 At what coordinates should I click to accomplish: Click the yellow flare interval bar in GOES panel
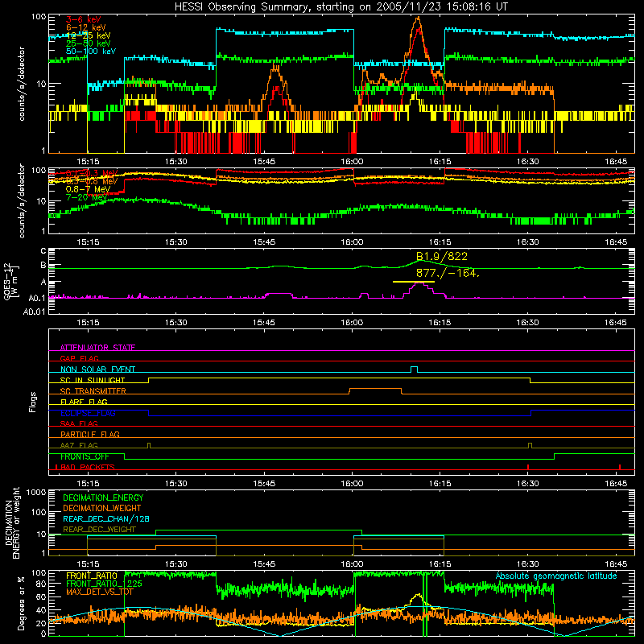click(414, 282)
